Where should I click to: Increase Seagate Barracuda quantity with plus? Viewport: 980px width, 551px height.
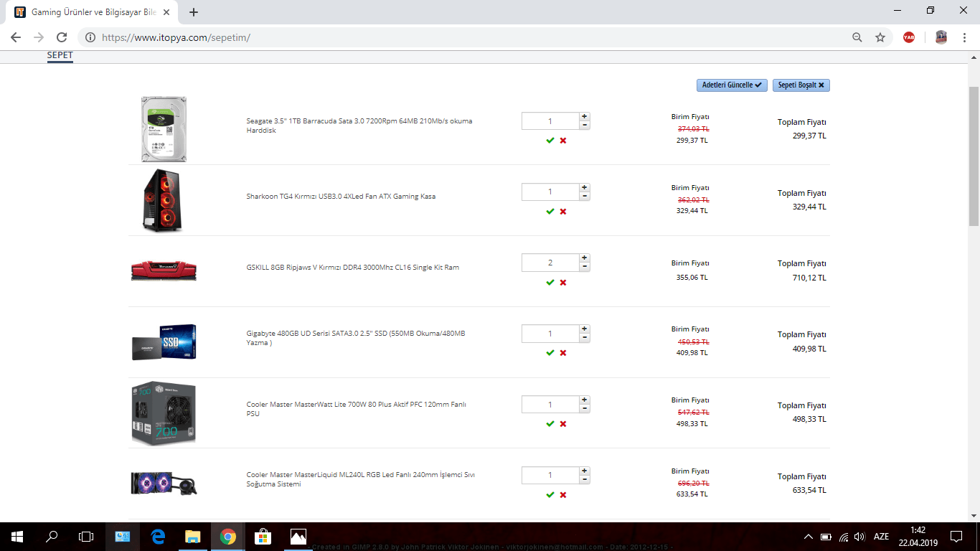pos(585,116)
